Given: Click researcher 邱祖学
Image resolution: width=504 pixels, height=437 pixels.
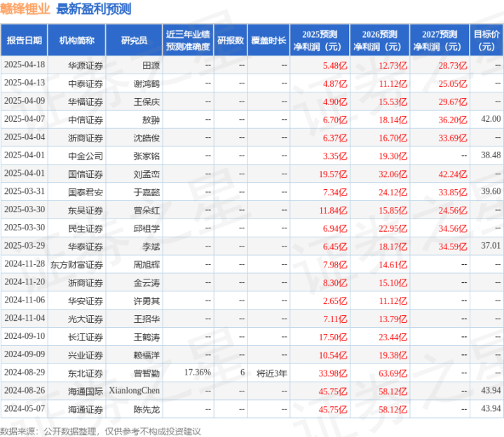Looking at the screenshot, I should click(147, 228).
